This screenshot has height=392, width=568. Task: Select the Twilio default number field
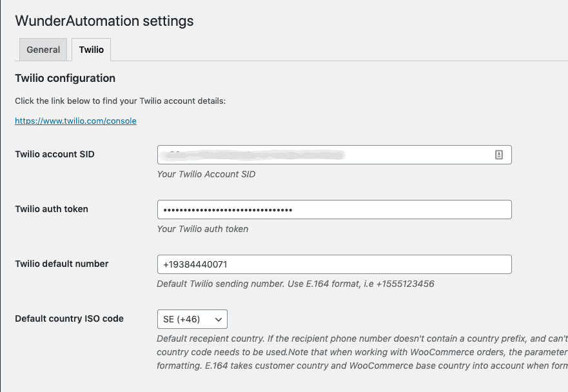pyautogui.click(x=334, y=264)
